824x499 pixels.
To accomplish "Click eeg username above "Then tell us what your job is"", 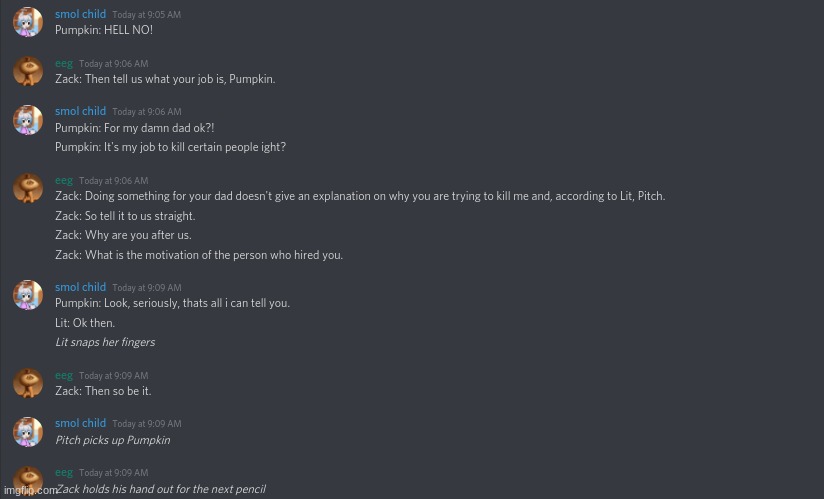I will click(x=64, y=63).
